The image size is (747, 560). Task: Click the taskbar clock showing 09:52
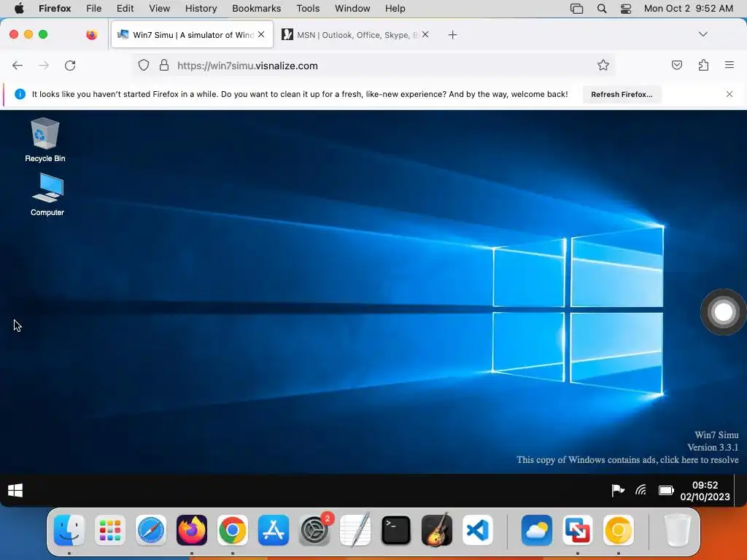coord(705,491)
